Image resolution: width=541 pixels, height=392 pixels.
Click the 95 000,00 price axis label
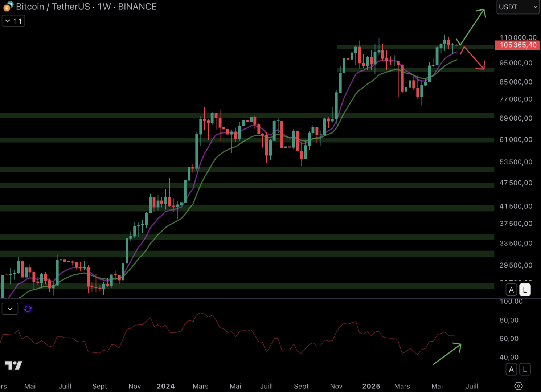[516, 63]
